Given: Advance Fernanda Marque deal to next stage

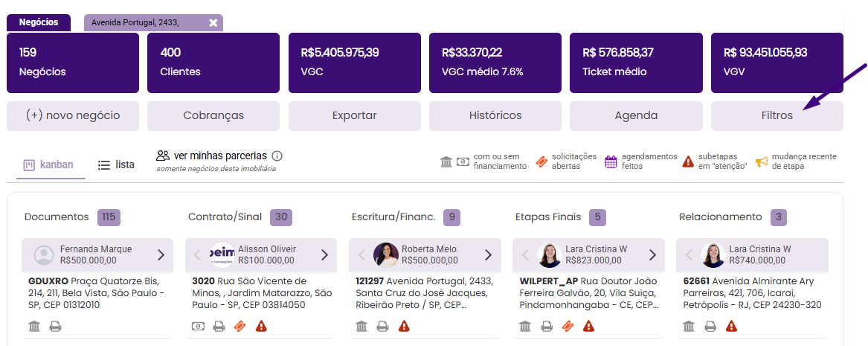Looking at the screenshot, I should point(161,255).
